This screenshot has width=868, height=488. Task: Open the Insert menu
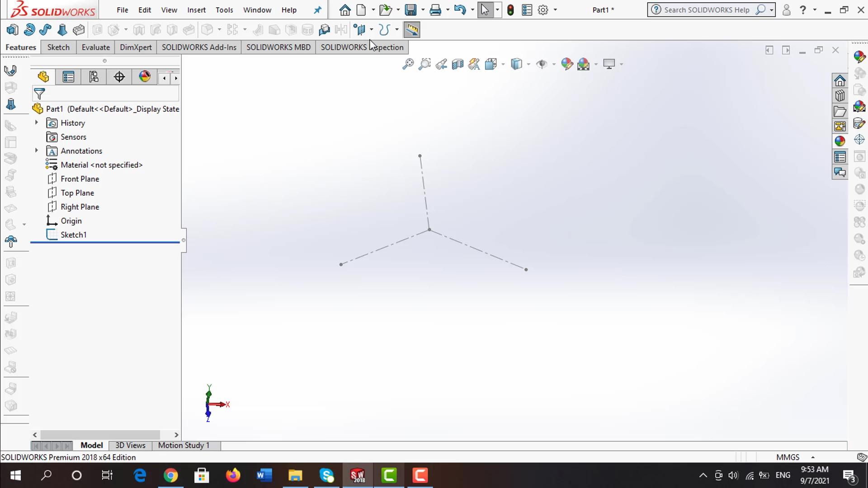(x=196, y=10)
